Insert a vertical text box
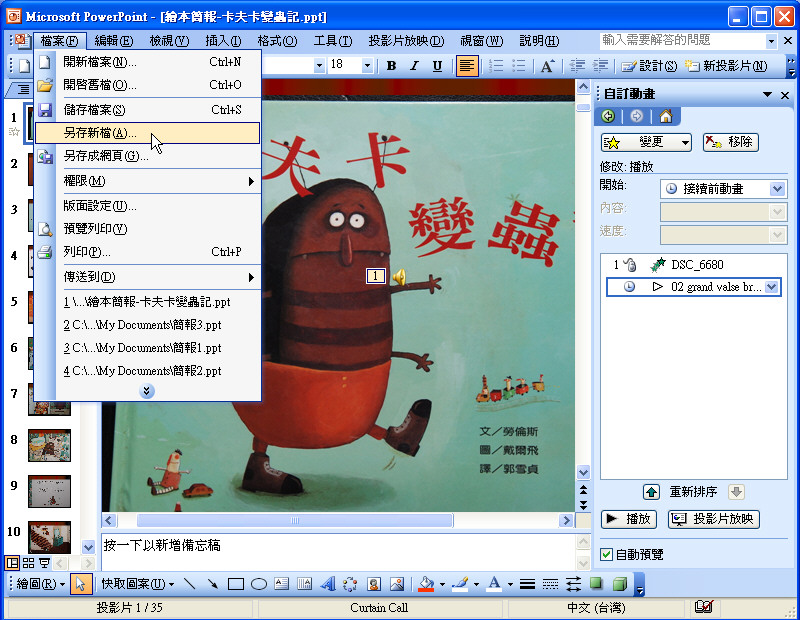 [305, 584]
